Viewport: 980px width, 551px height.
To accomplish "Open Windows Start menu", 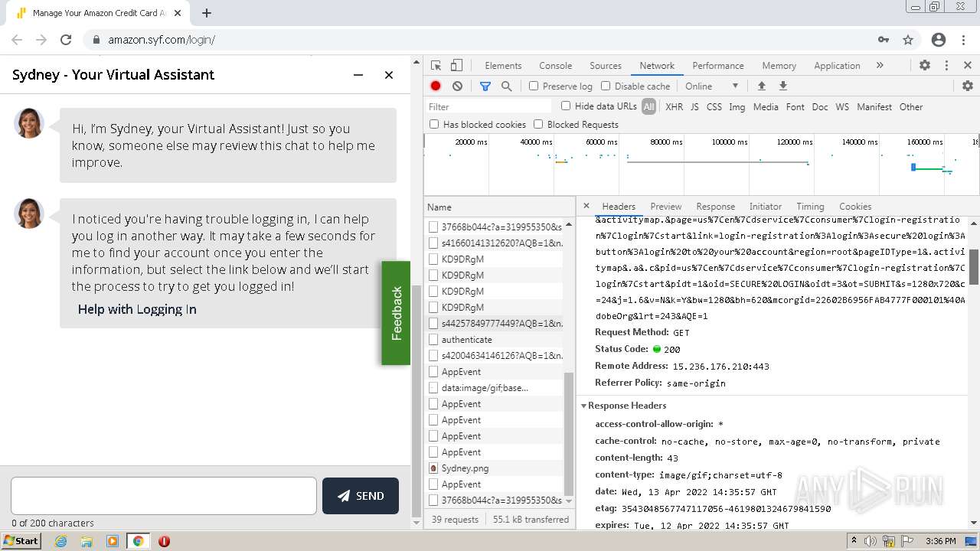I will (21, 541).
